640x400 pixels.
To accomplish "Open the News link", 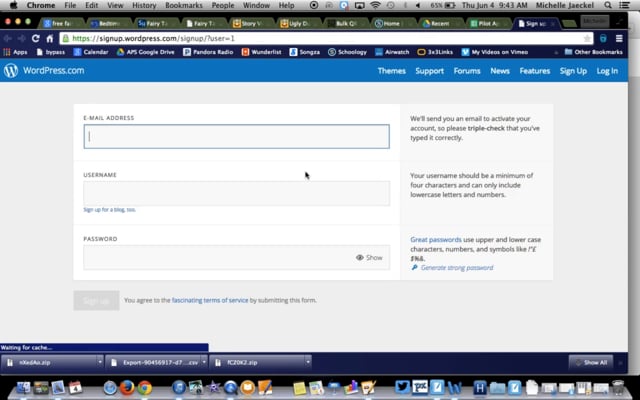I will point(500,71).
